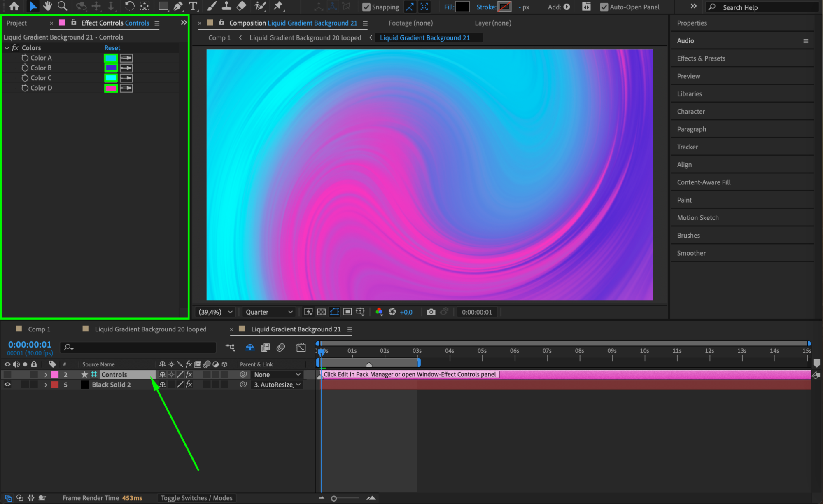
Task: Open the Quarter resolution dropdown
Action: tap(269, 312)
